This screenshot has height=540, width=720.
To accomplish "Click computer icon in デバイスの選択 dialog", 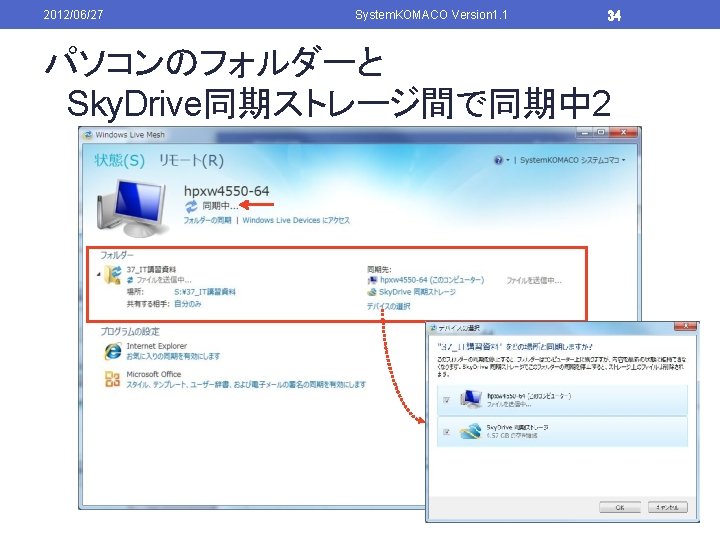I will 470,399.
